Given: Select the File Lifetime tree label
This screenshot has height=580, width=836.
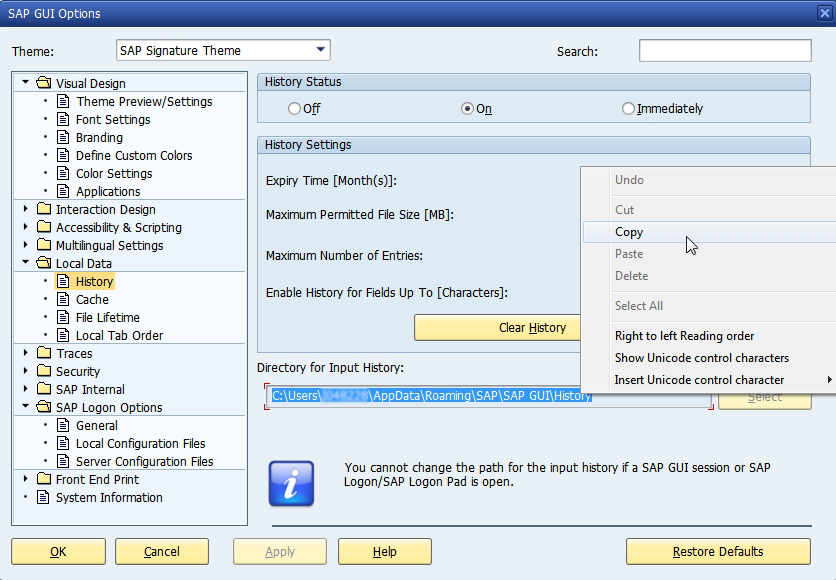Looking at the screenshot, I should coord(108,318).
